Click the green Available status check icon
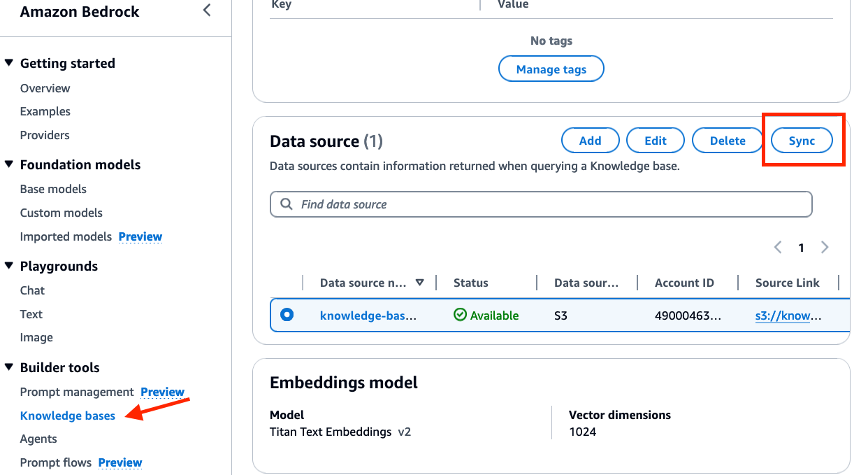This screenshot has height=475, width=868. coord(460,315)
